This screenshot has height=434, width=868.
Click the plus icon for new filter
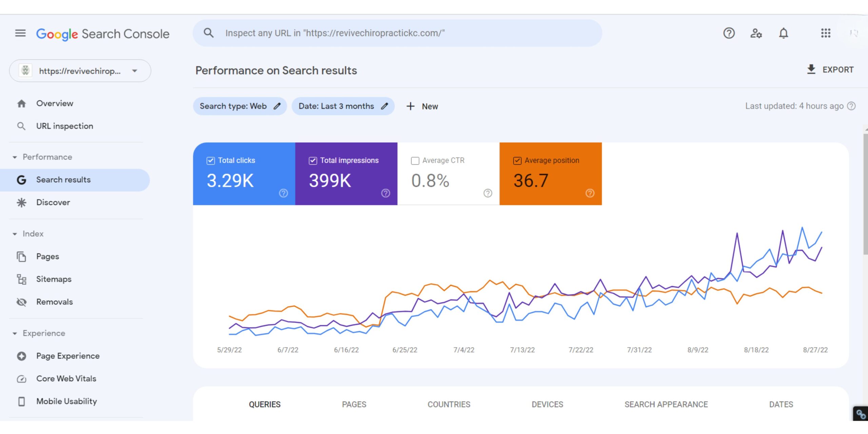point(410,106)
